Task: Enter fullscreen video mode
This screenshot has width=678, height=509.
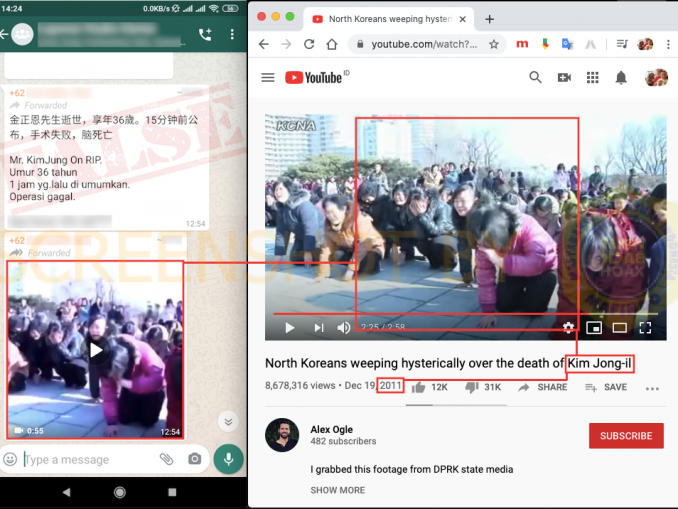Action: [x=645, y=328]
